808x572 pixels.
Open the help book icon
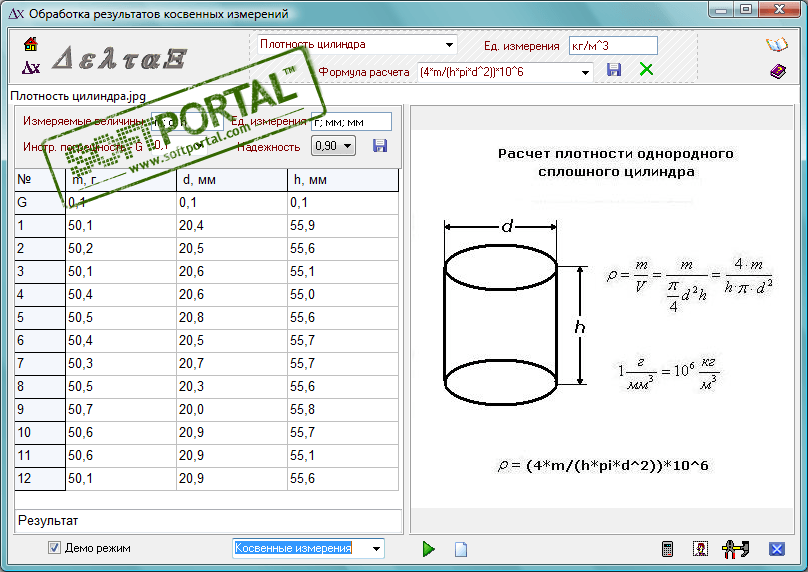tap(777, 45)
